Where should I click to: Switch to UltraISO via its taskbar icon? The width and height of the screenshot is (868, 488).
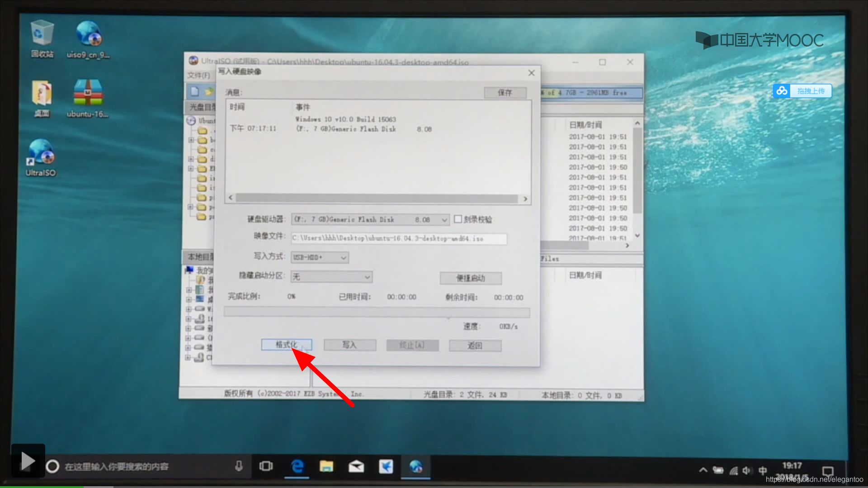(416, 466)
